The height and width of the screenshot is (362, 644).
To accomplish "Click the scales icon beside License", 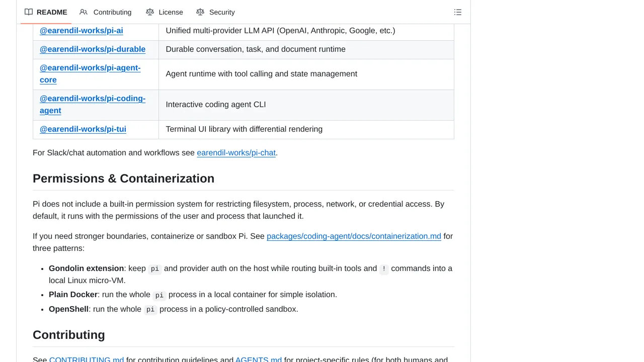I will (150, 12).
